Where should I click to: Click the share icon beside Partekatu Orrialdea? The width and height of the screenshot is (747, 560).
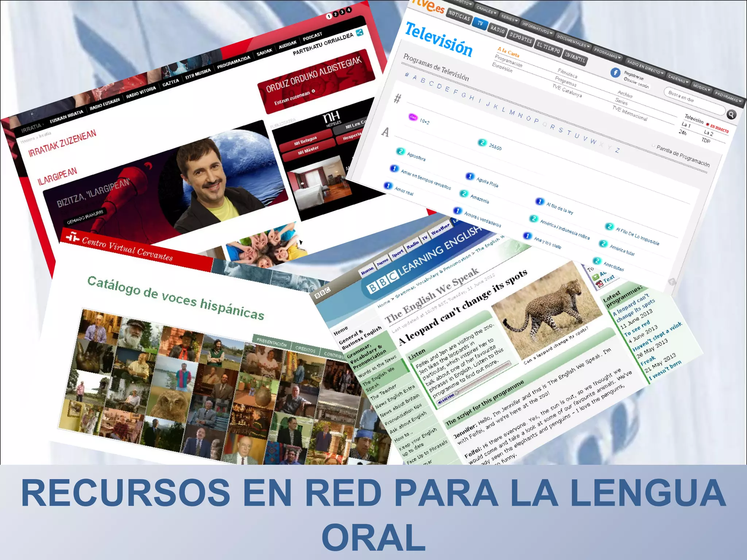click(x=360, y=32)
